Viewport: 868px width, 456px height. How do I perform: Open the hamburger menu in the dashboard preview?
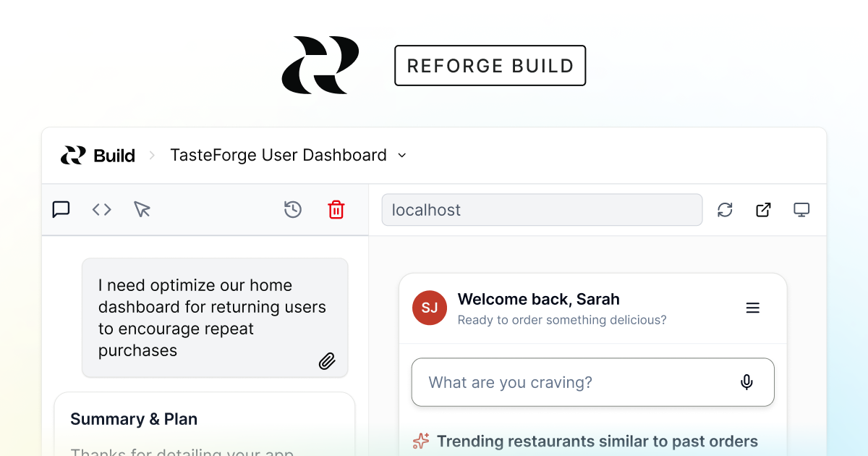[752, 308]
